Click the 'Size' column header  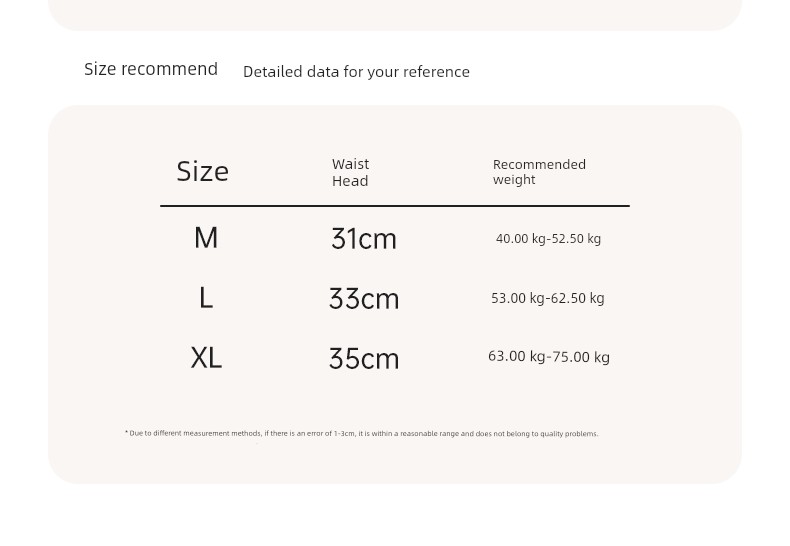[203, 171]
